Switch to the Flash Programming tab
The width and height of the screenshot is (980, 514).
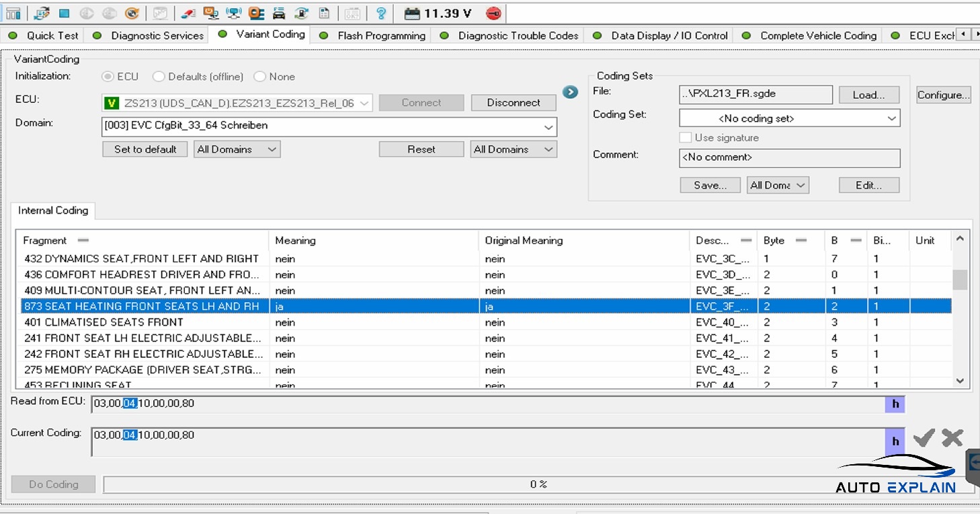(x=381, y=36)
